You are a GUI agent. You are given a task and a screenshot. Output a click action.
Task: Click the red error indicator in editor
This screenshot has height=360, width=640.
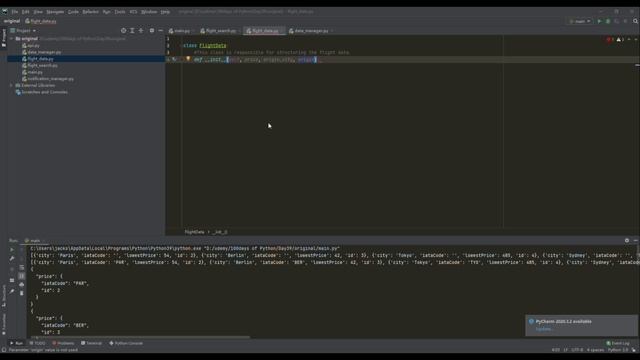click(x=609, y=40)
